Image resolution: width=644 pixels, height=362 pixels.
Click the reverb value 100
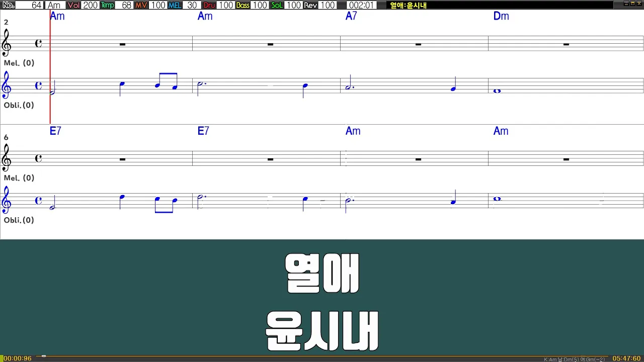[328, 5]
